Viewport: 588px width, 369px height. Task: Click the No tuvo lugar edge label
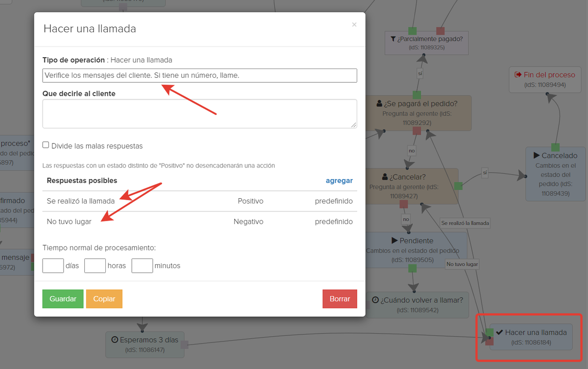462,264
